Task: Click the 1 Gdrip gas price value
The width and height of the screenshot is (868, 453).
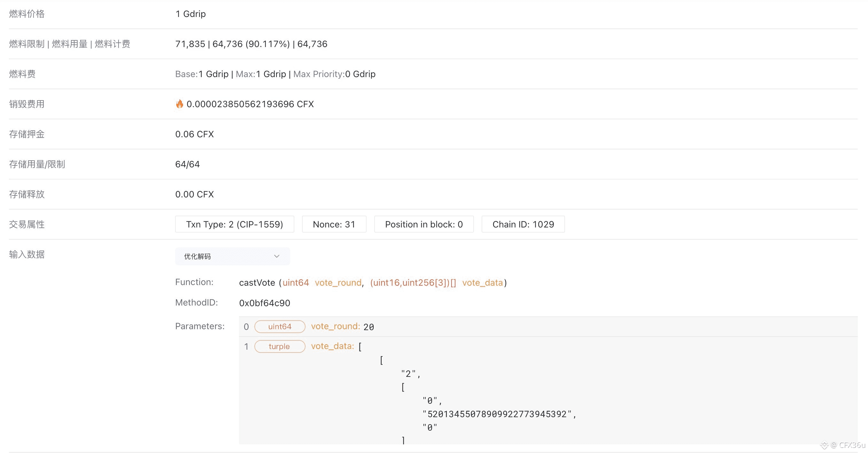Action: [190, 14]
